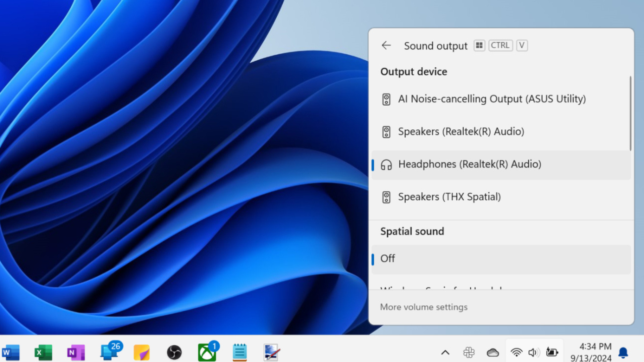This screenshot has width=644, height=362.
Task: Click the Wi-Fi icon in the tray
Action: 516,352
